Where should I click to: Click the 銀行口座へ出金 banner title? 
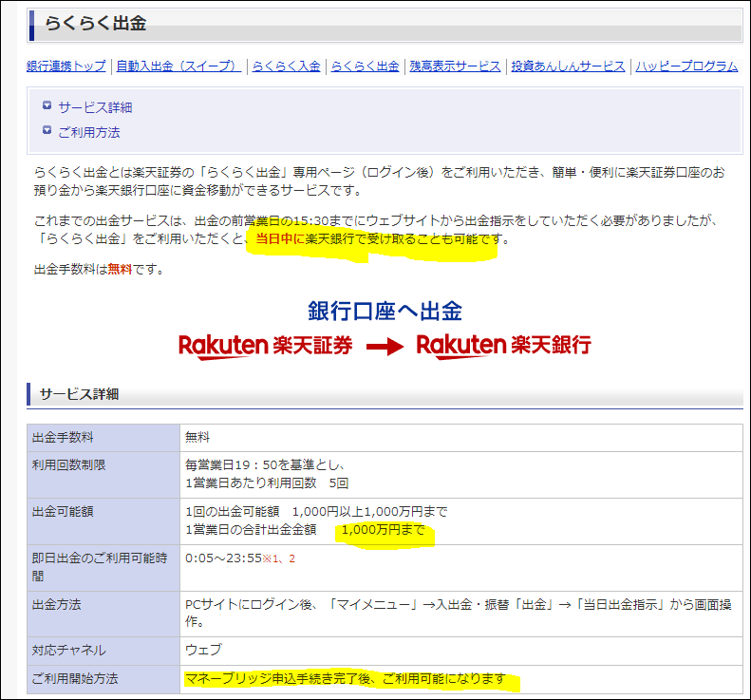click(385, 311)
